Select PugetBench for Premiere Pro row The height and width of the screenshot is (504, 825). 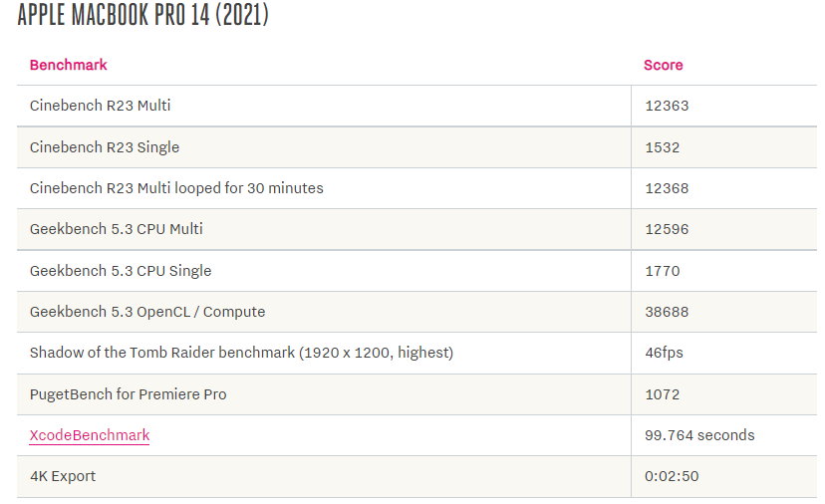[x=416, y=394]
